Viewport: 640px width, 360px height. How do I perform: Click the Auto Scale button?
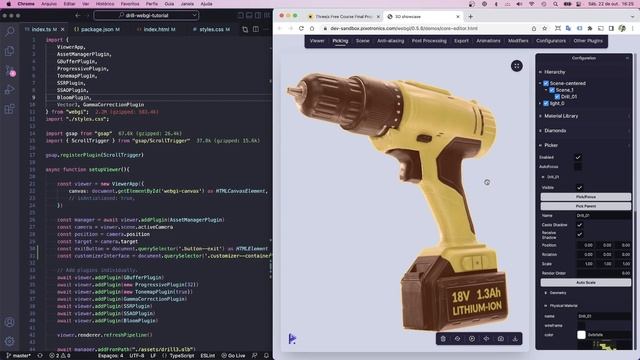coord(586,282)
